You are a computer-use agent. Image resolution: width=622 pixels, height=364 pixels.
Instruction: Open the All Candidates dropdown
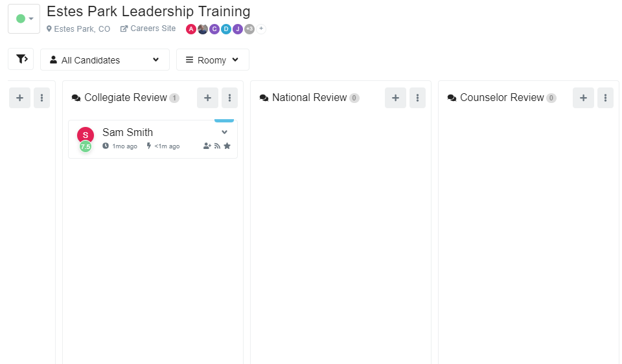[x=105, y=60]
